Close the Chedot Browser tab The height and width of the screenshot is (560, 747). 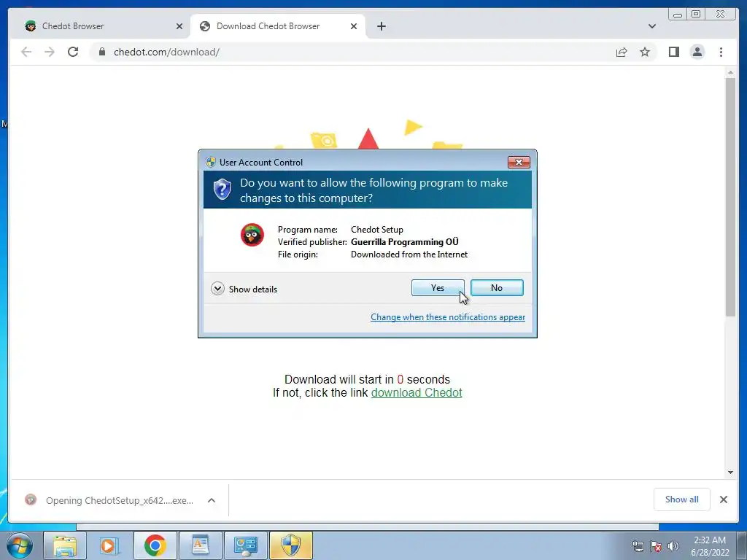pyautogui.click(x=179, y=26)
